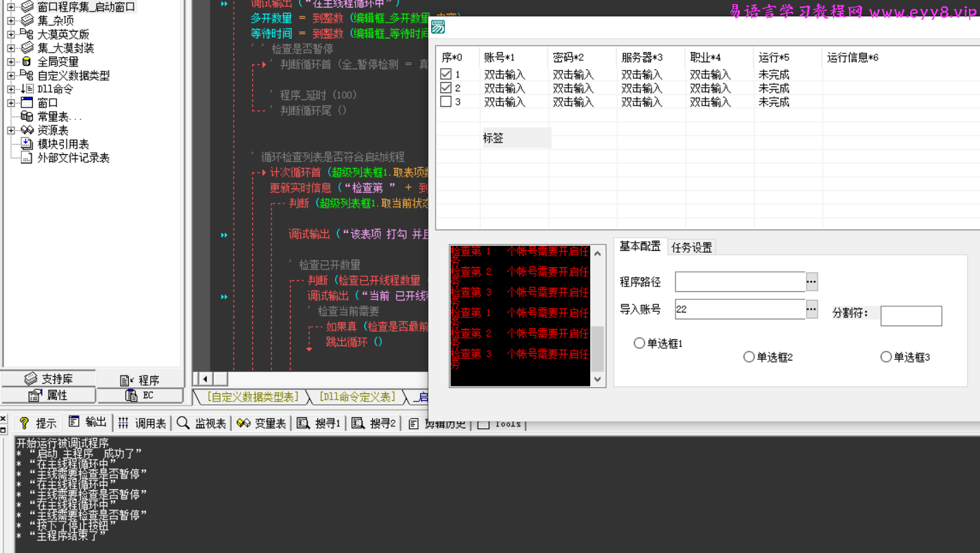Screen dimensions: 980x553
Task: Click the browse button next to 导入账号
Action: pyautogui.click(x=811, y=309)
